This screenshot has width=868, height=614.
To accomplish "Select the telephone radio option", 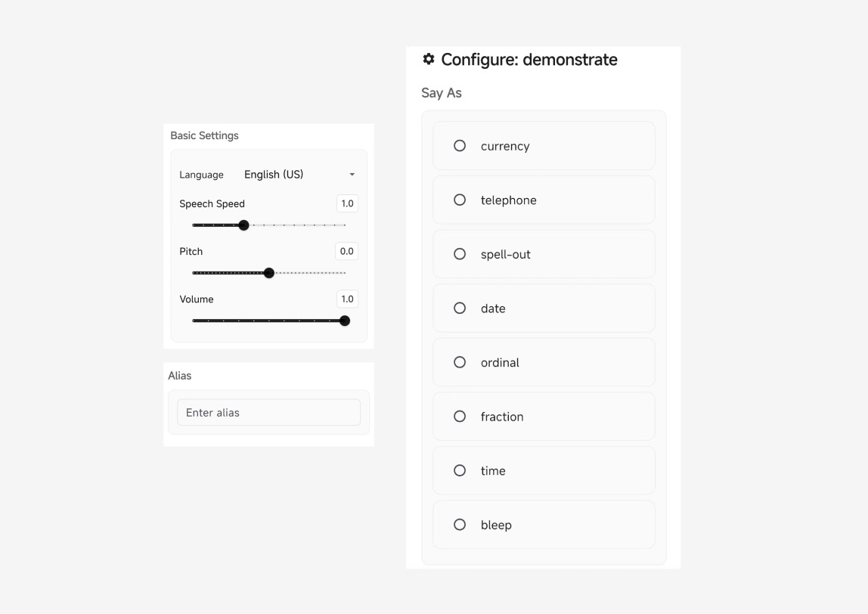I will tap(460, 200).
